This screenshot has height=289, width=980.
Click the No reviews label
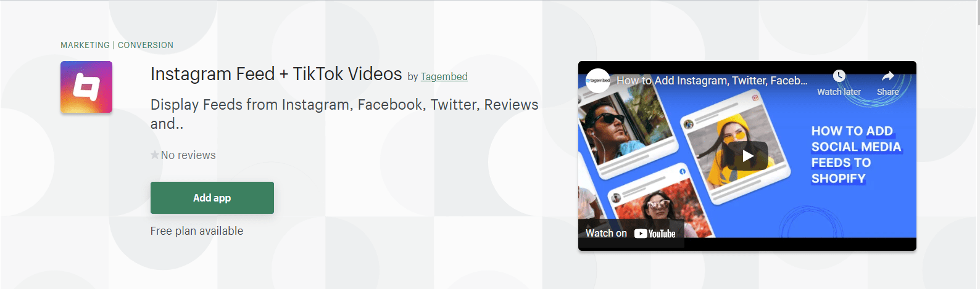coord(188,155)
